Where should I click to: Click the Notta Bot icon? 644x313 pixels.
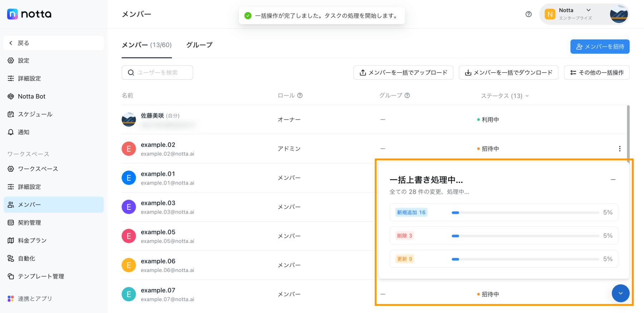tap(11, 96)
